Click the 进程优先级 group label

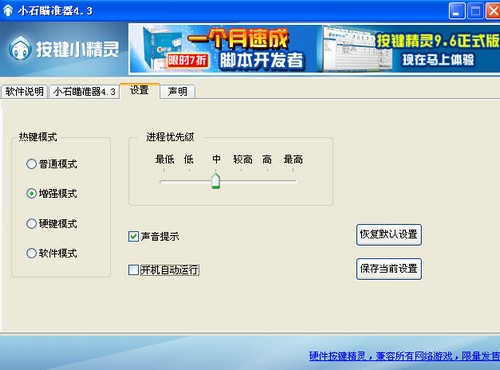click(x=170, y=137)
